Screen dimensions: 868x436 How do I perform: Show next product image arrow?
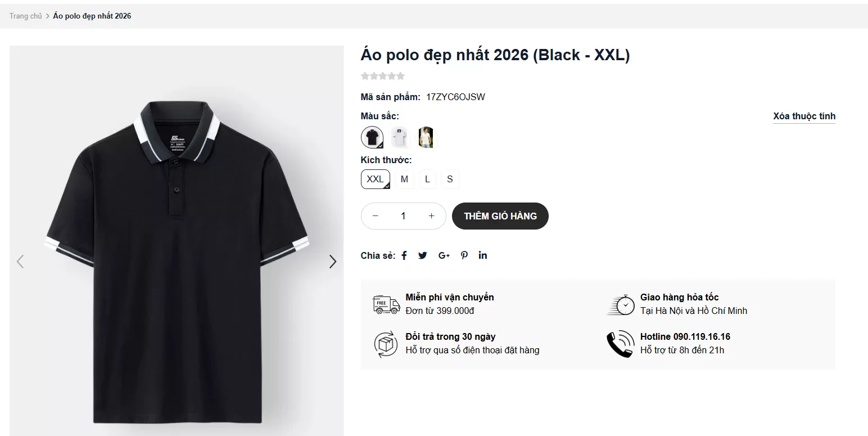pyautogui.click(x=333, y=262)
